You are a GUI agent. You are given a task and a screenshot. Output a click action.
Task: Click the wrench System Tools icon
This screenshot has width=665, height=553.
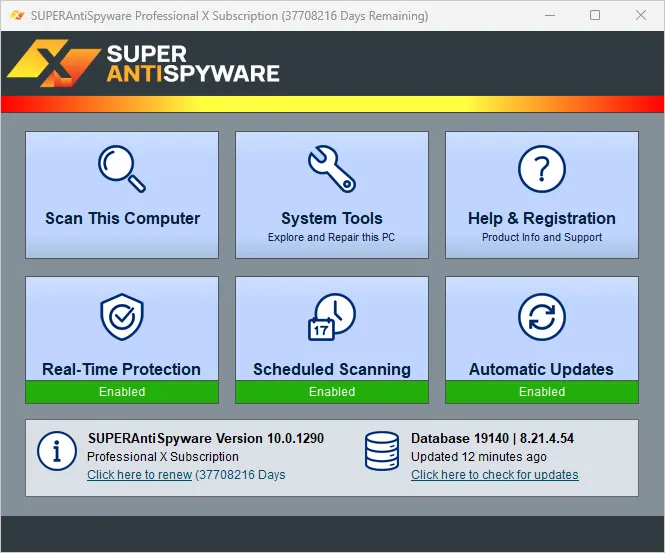[x=332, y=169]
